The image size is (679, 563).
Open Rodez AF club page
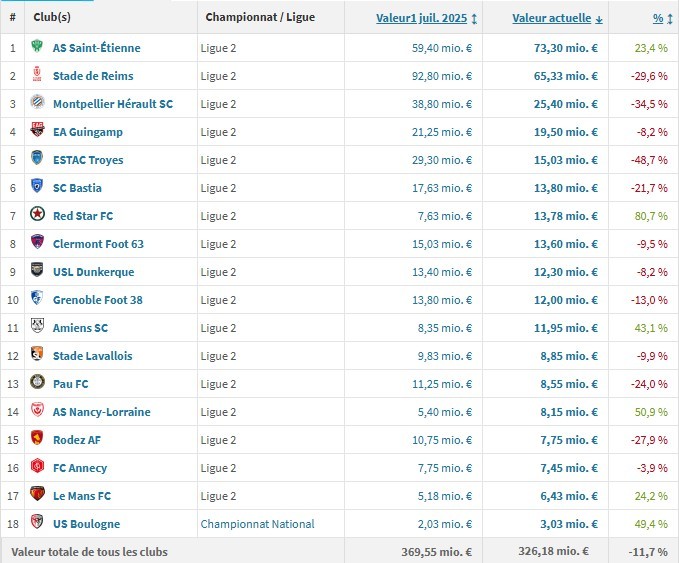pyautogui.click(x=77, y=440)
